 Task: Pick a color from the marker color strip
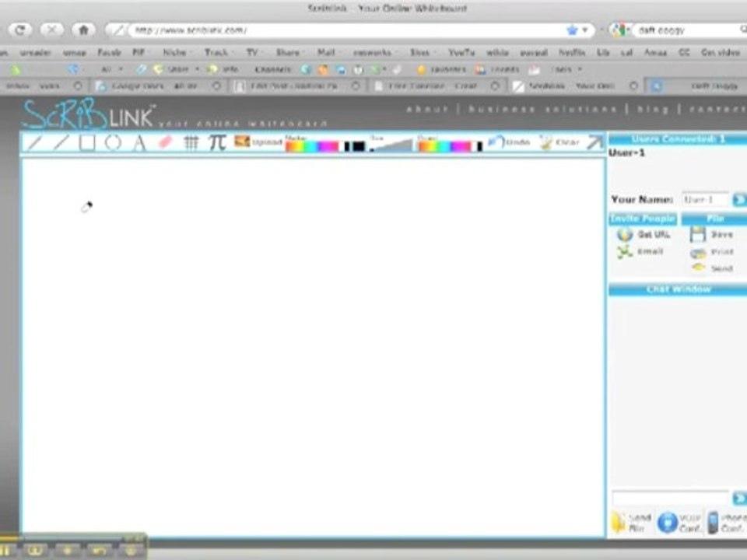pos(312,147)
